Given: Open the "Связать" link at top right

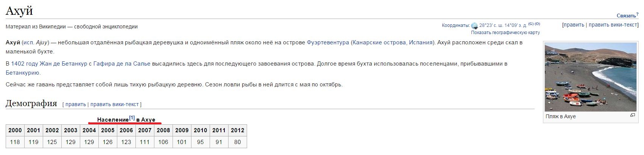Looking at the screenshot, I should click(x=626, y=16).
